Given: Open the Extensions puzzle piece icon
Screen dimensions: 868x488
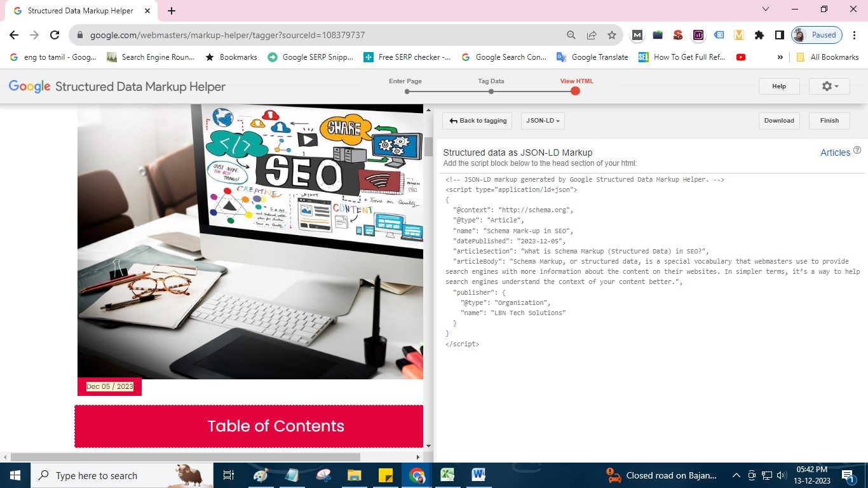Looking at the screenshot, I should click(759, 35).
